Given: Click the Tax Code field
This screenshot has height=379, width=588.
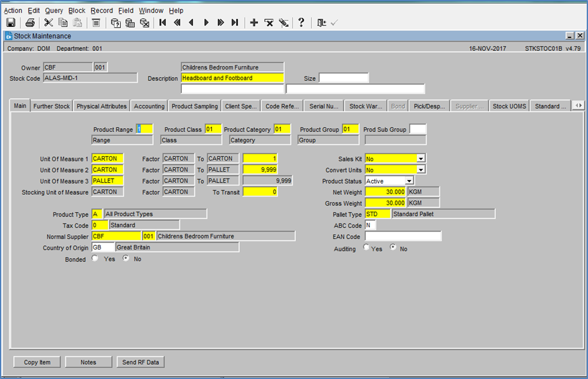Looking at the screenshot, I should pos(100,225).
